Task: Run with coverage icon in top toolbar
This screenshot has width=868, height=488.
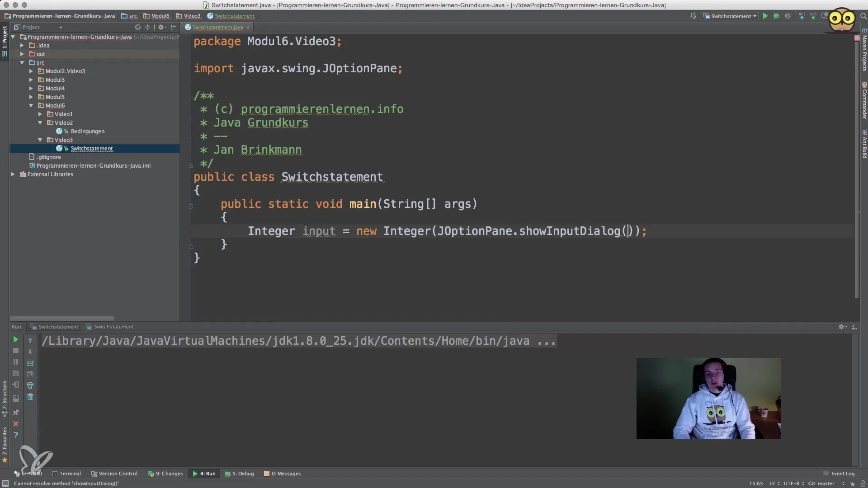Action: (x=788, y=16)
